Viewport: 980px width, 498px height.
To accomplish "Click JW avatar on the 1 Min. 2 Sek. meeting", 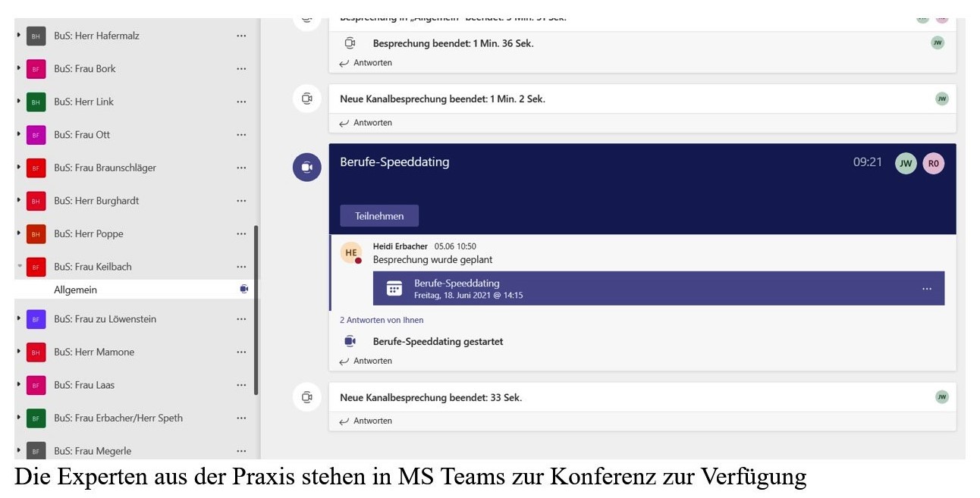I will [x=942, y=99].
